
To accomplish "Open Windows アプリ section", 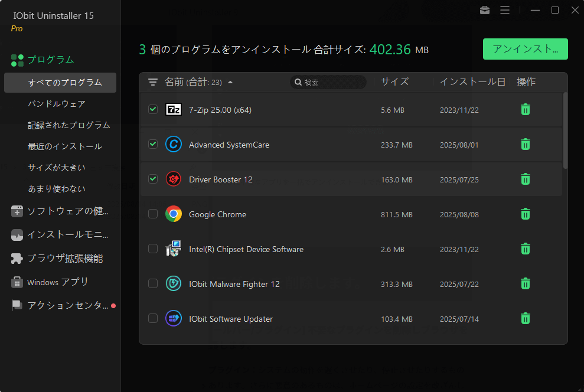I will (50, 282).
